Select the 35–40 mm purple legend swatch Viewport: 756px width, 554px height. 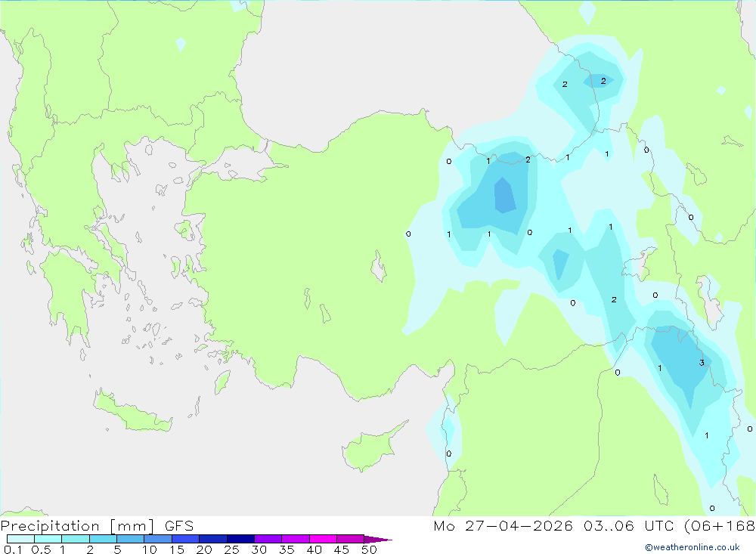click(295, 539)
